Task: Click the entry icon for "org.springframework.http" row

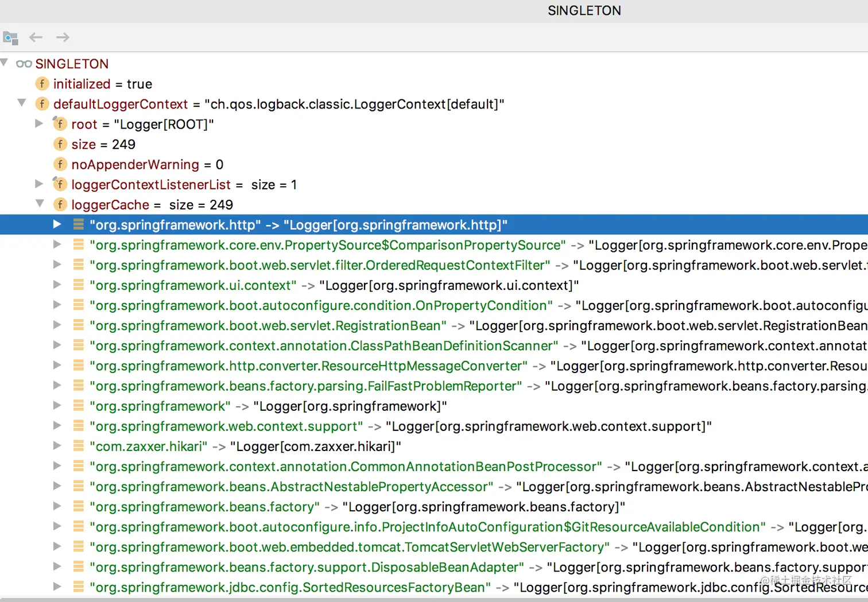Action: pos(79,224)
